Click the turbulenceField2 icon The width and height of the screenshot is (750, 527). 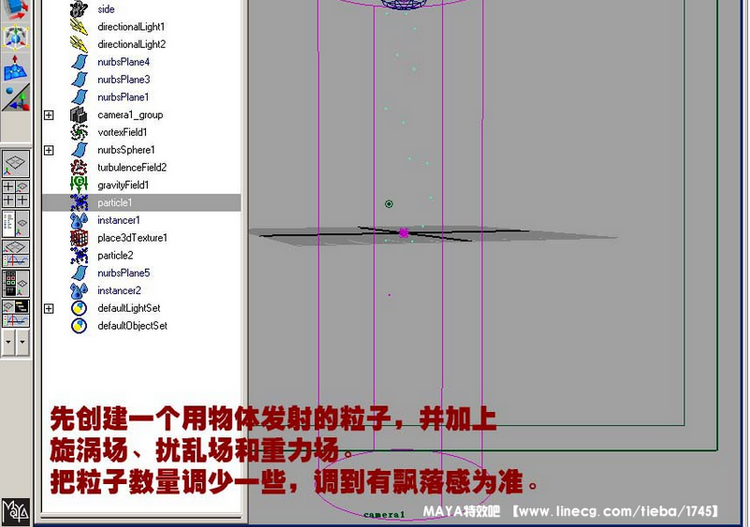pos(79,167)
